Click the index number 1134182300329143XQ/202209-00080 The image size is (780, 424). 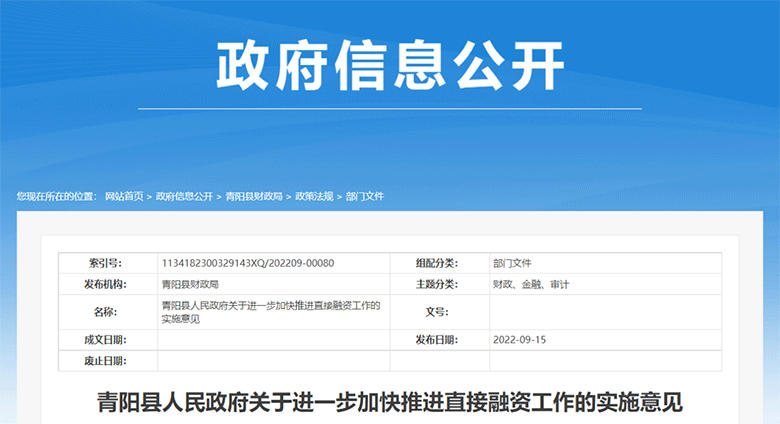click(x=247, y=263)
